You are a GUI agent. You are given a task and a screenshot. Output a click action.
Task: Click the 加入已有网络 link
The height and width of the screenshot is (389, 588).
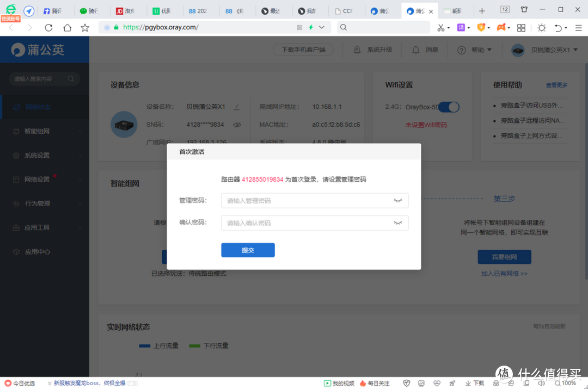(505, 273)
